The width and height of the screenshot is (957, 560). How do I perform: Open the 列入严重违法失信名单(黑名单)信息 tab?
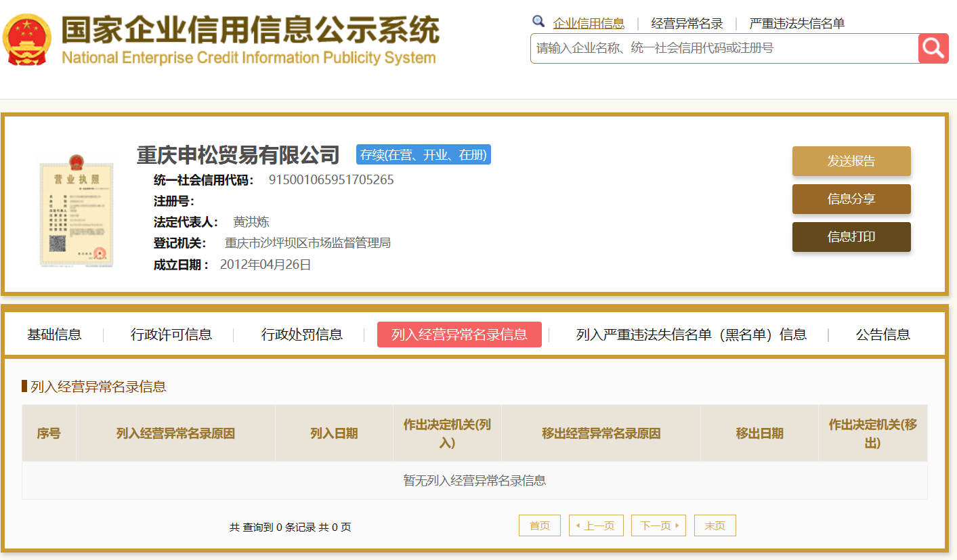[692, 335]
